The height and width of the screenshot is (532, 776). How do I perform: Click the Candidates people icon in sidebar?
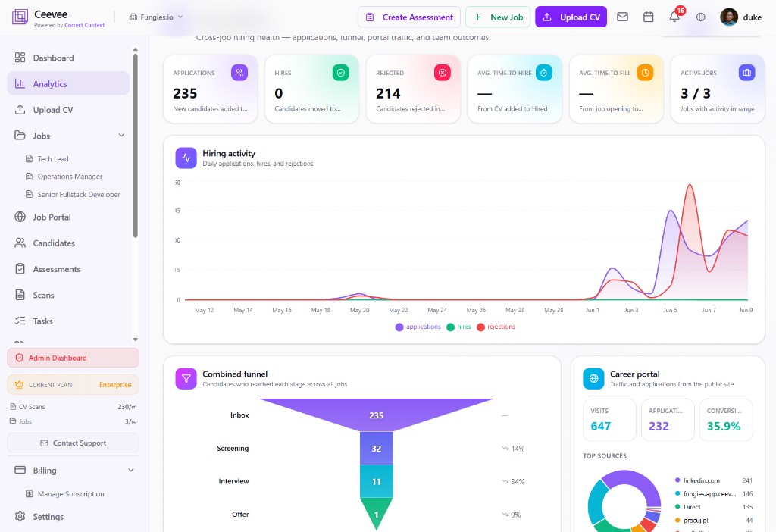click(x=20, y=243)
